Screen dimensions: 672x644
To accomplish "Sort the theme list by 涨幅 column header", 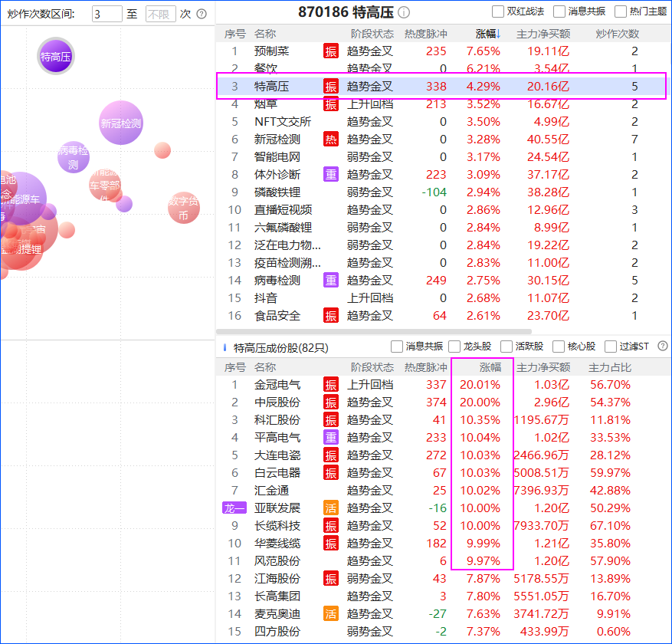I will pyautogui.click(x=487, y=34).
